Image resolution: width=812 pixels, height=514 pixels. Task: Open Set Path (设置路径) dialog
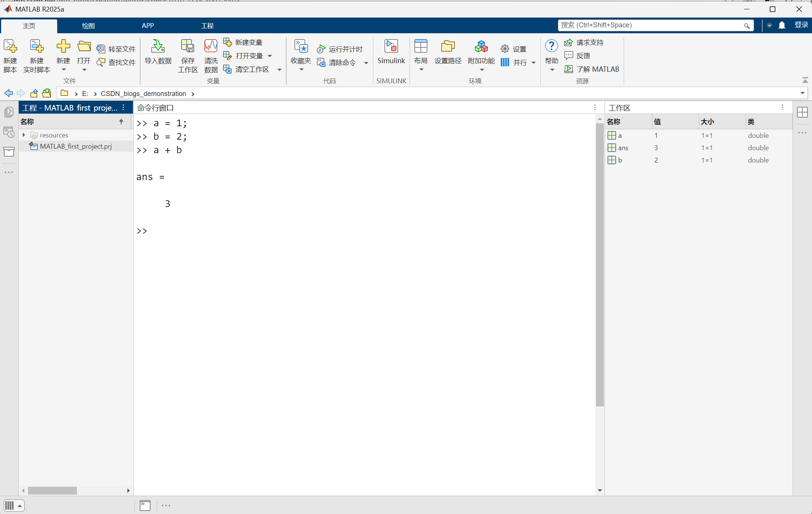click(x=448, y=47)
